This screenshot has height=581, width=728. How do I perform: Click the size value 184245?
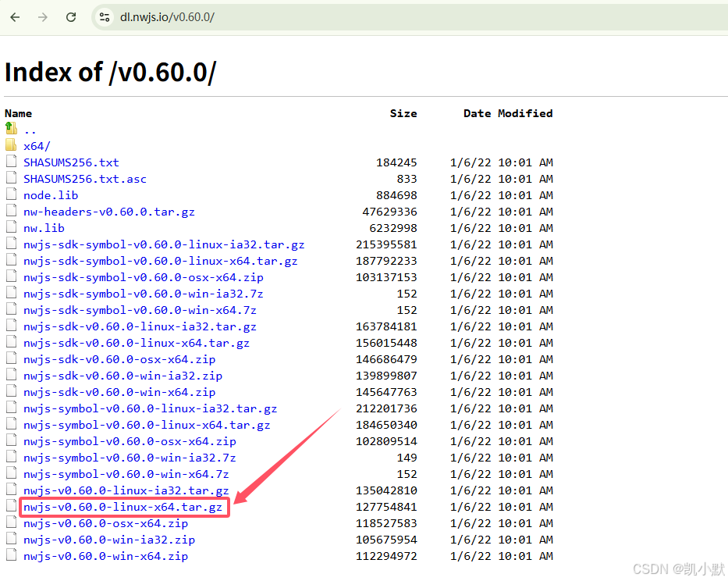(396, 162)
